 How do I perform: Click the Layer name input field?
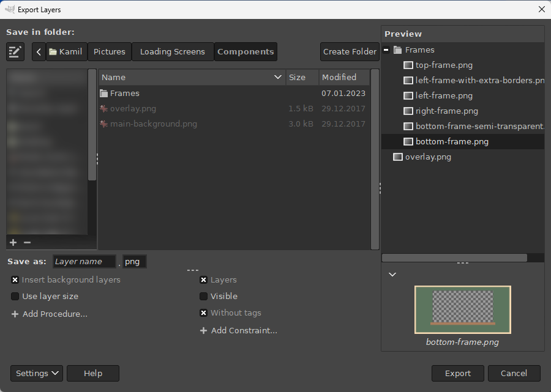point(84,262)
